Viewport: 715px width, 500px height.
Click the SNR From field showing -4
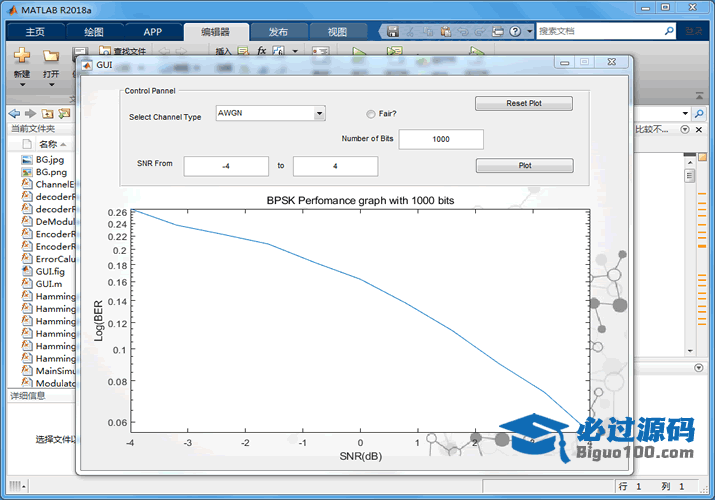[226, 166]
